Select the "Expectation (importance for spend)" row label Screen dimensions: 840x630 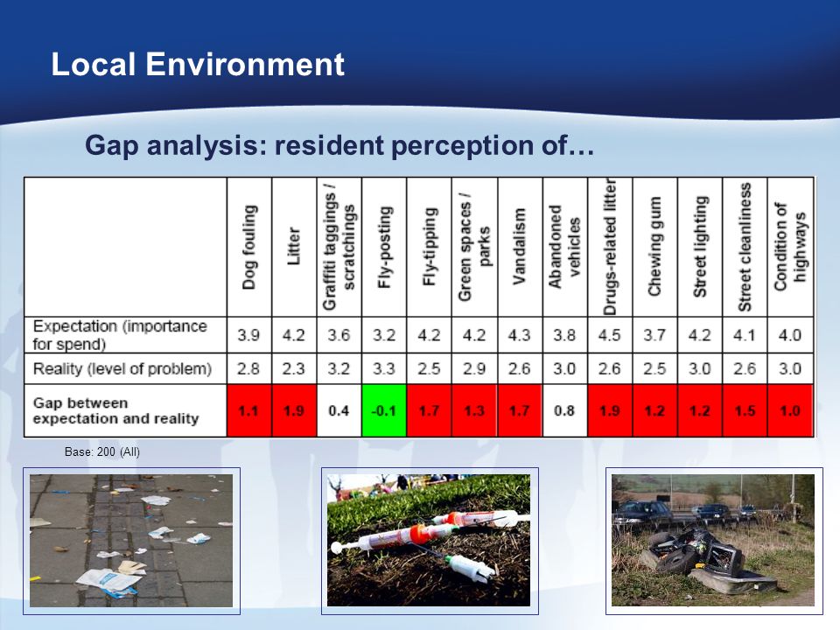coord(120,335)
